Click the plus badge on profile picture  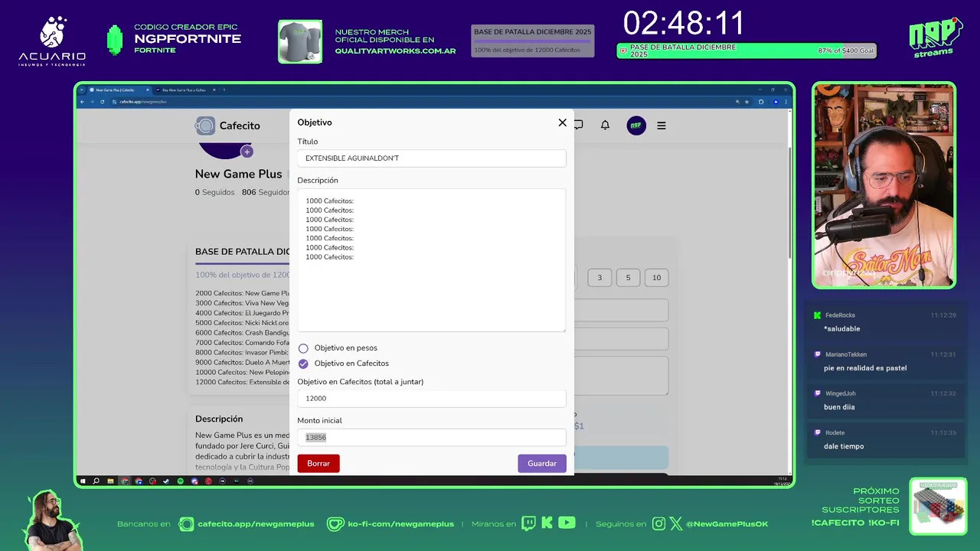247,152
